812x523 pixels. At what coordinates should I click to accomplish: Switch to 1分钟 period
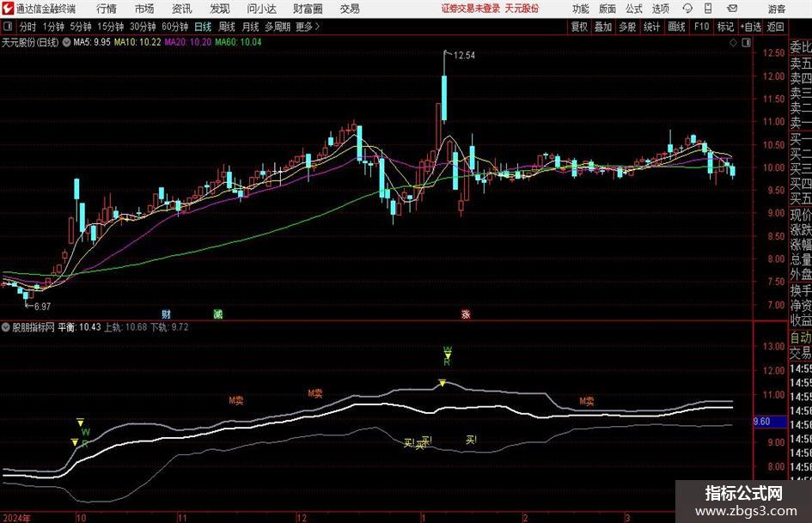tap(52, 27)
